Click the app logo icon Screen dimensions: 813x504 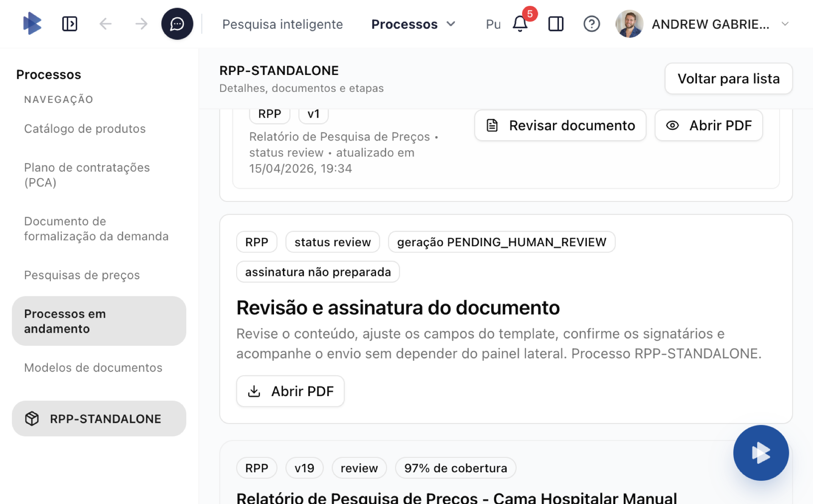coord(32,24)
